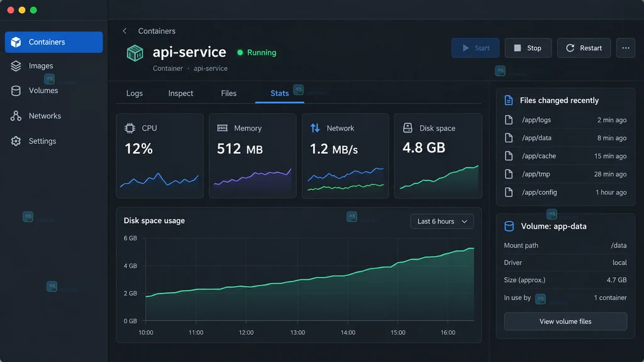Image resolution: width=644 pixels, height=362 pixels.
Task: Click the Size value 4.7 GB
Action: (x=616, y=280)
